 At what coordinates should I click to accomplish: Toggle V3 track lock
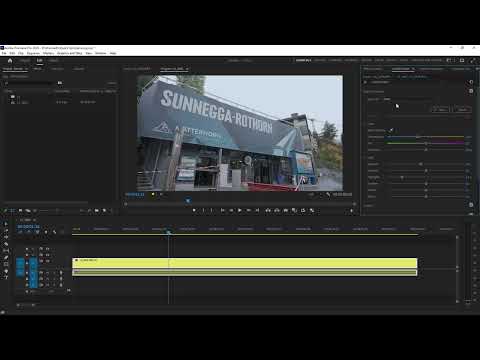coord(27,249)
